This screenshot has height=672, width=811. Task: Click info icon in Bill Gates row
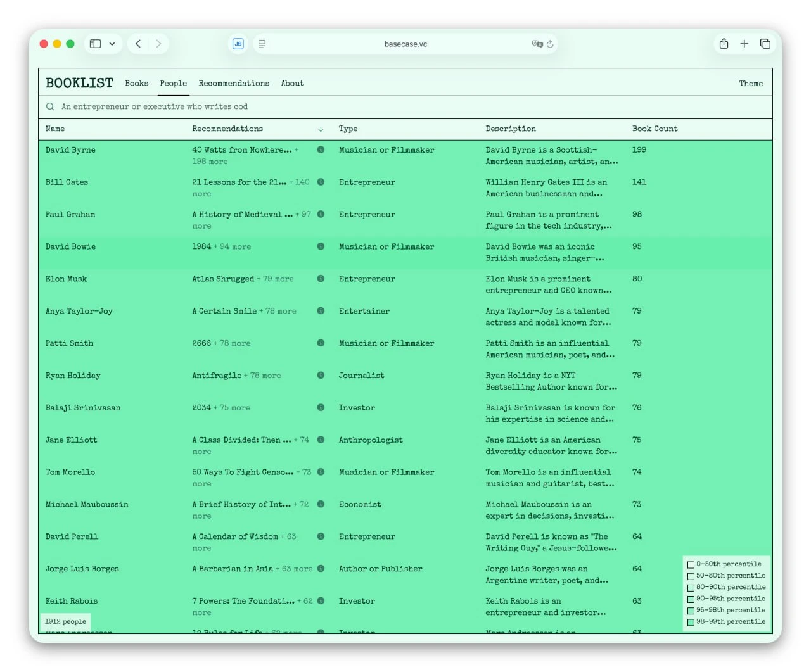pos(321,182)
